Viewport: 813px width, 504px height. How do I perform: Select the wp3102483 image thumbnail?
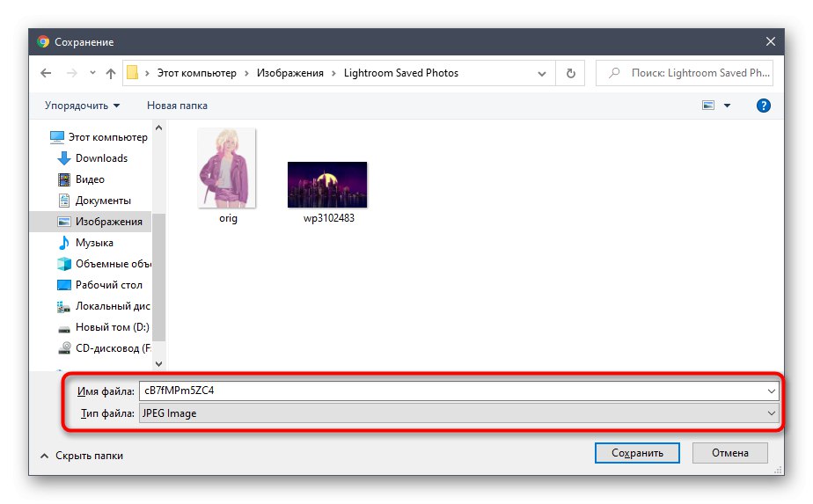click(x=327, y=185)
